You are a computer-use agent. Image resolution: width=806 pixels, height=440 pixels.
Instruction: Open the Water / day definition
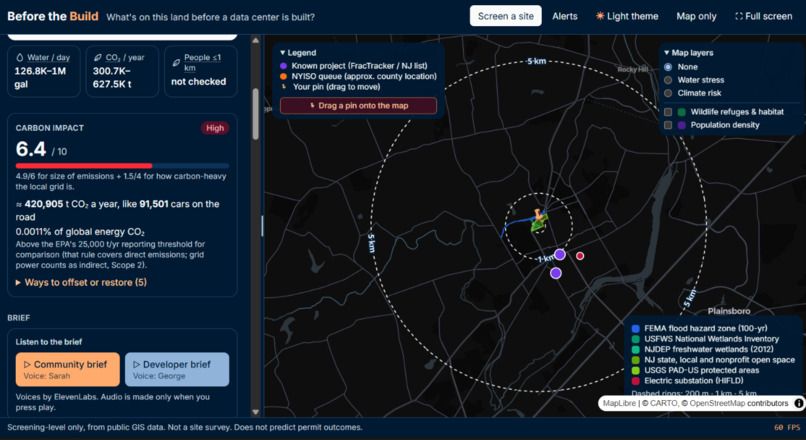pos(48,58)
